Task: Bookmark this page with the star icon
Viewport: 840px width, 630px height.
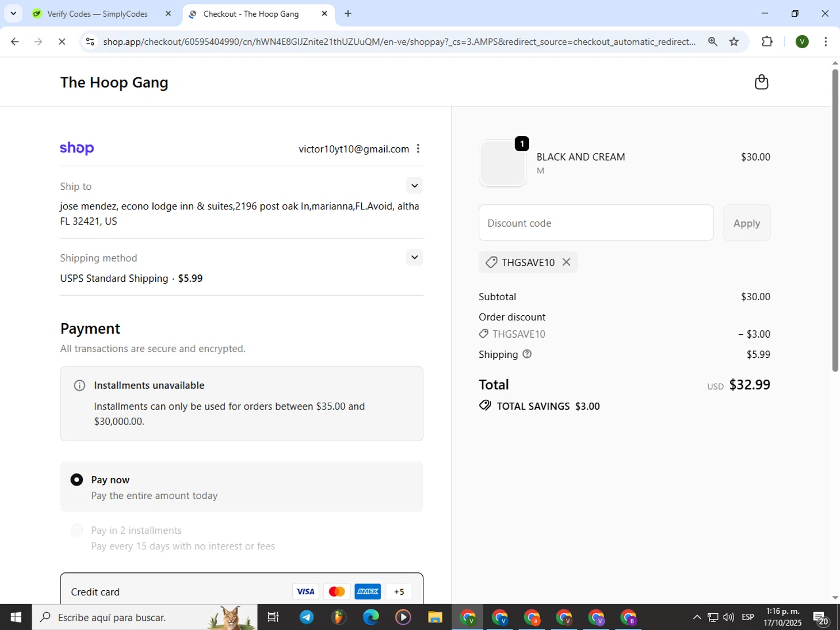Action: click(734, 41)
